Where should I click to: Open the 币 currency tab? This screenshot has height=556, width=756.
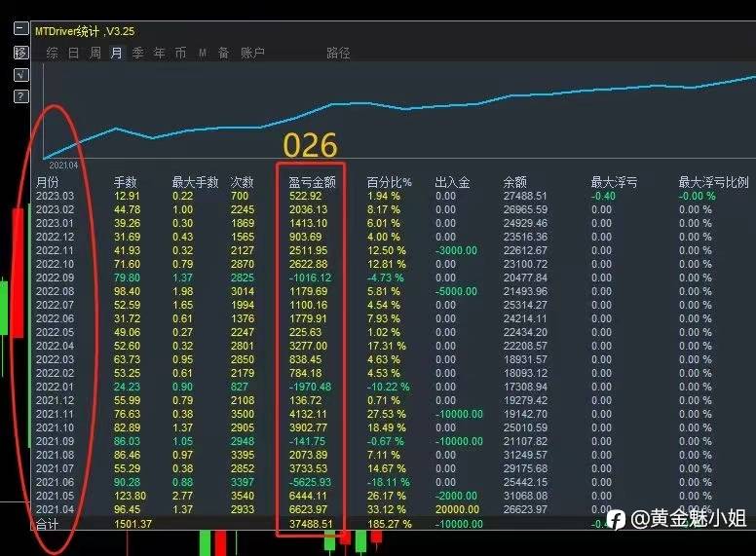[x=180, y=53]
